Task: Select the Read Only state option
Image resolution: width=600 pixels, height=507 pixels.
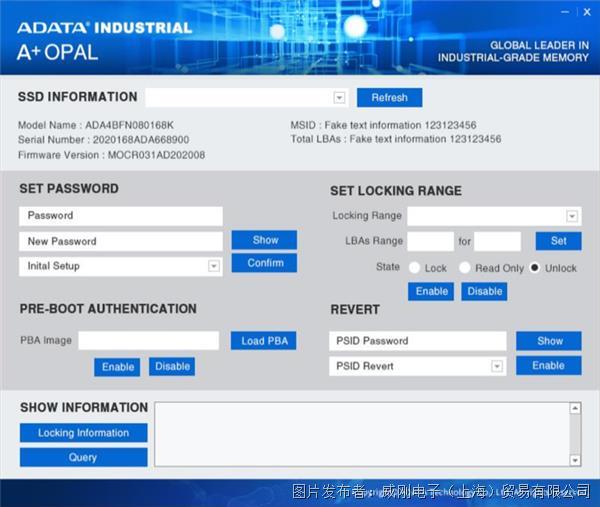Action: [x=465, y=267]
